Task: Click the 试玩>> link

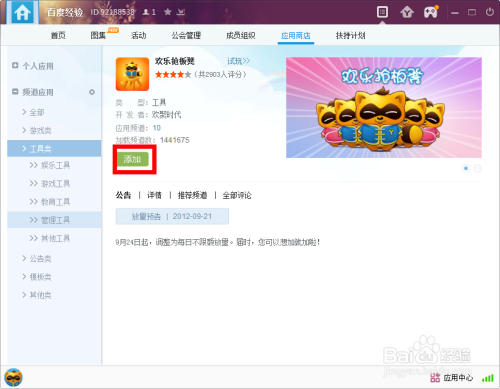Action: pos(238,61)
